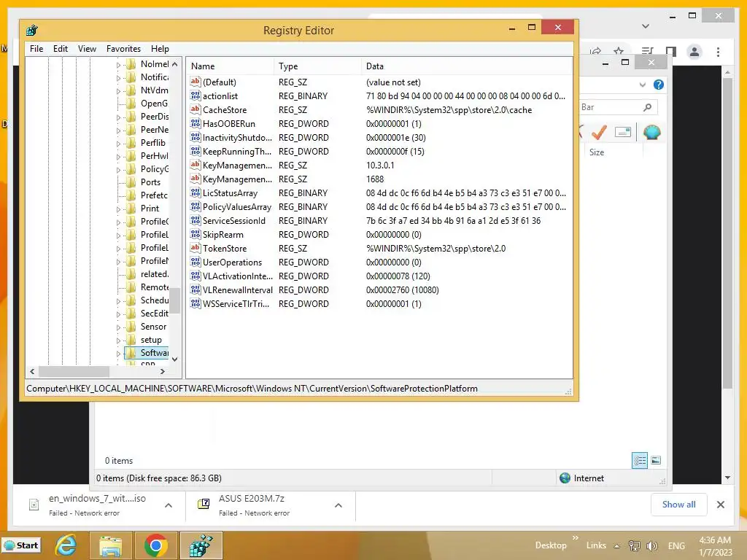Switch to details view icon
Viewport: 747px width, 560px height.
(639, 460)
